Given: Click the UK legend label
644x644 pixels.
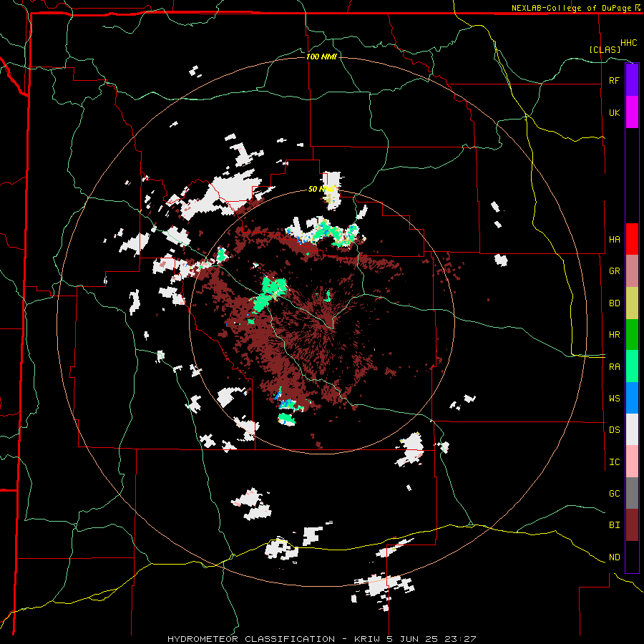Looking at the screenshot, I should (x=614, y=112).
